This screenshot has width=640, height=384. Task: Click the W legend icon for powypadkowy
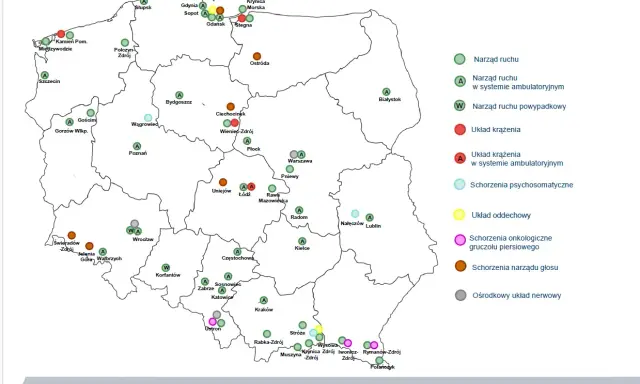460,106
